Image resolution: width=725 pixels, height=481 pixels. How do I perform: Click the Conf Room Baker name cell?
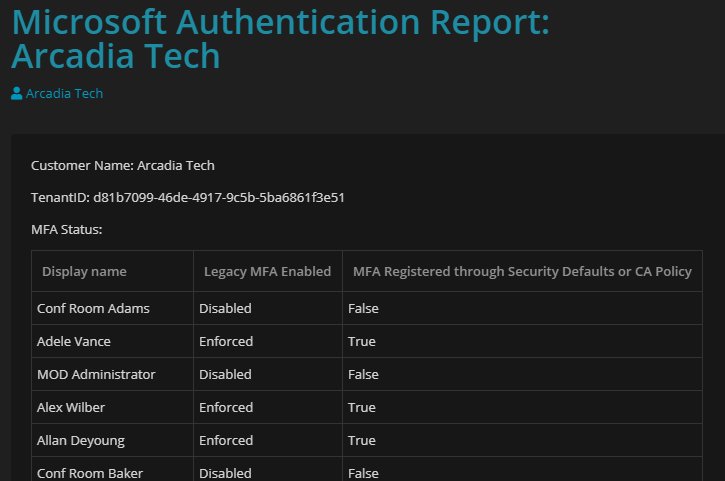(90, 472)
